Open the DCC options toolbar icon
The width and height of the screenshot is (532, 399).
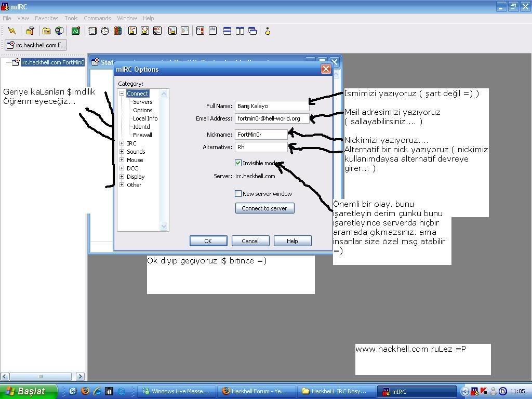157,31
